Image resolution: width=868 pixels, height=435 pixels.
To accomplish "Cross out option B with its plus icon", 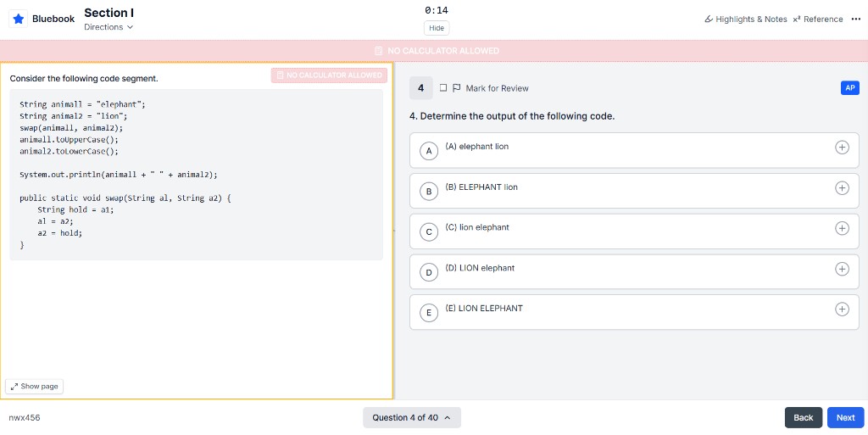I will [x=842, y=187].
